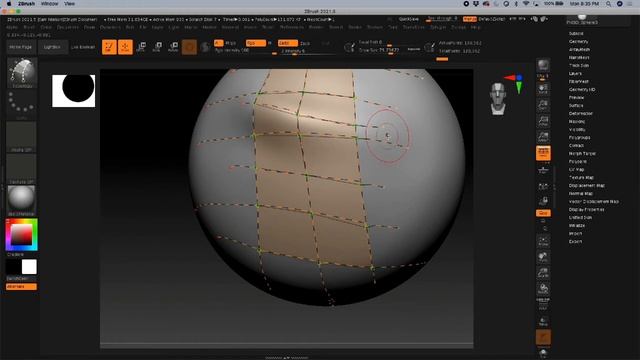
Task: Open the Alpha Off selector
Action: [x=22, y=137]
